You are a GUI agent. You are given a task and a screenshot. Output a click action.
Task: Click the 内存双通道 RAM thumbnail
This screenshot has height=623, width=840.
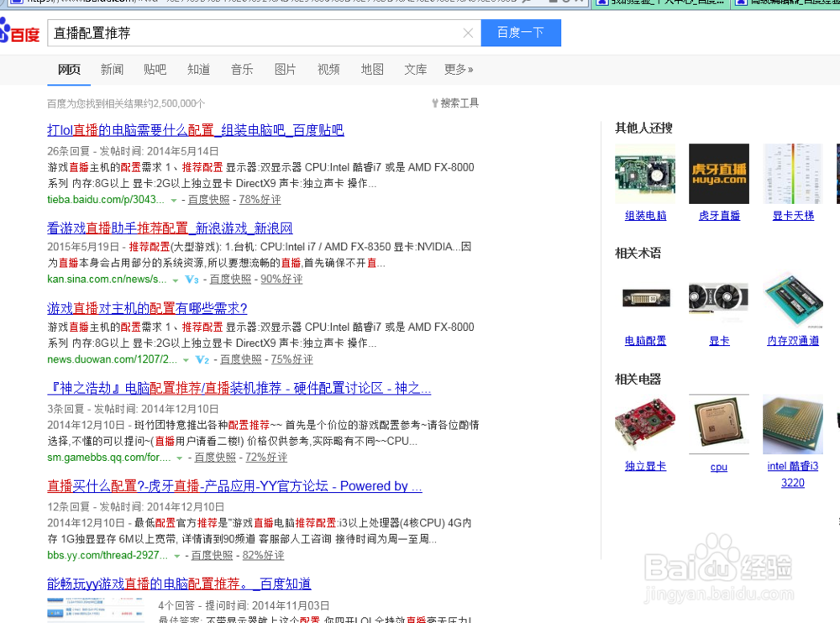pyautogui.click(x=793, y=298)
